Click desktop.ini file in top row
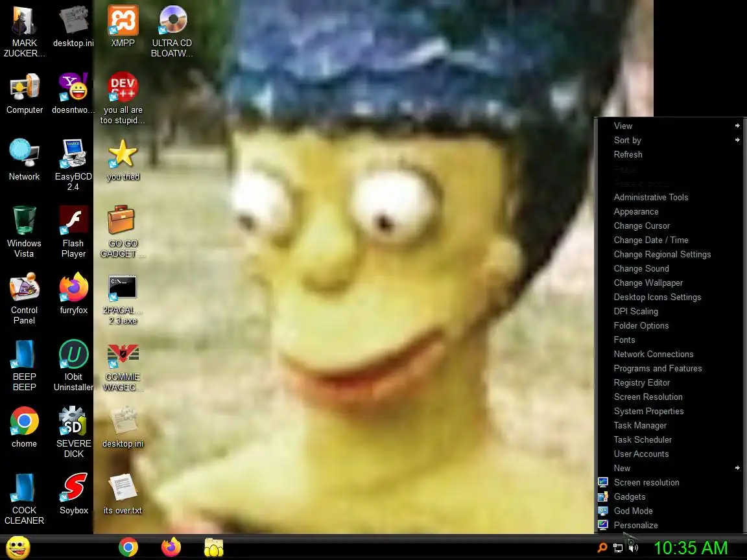This screenshot has width=747, height=560. pos(73,26)
